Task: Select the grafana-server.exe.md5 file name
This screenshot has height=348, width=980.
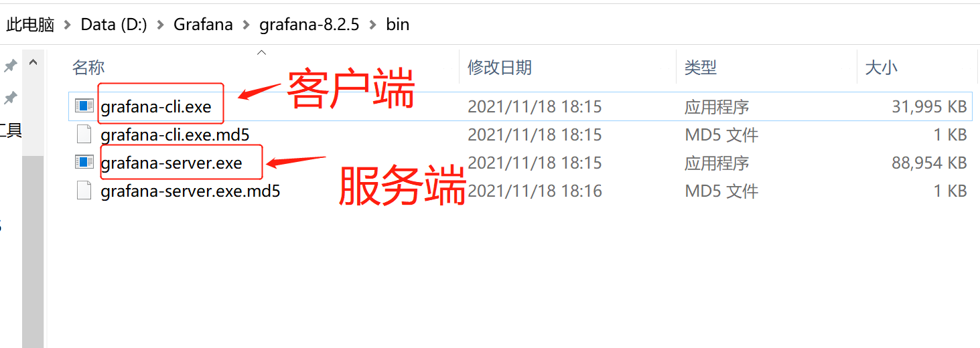Action: [190, 191]
